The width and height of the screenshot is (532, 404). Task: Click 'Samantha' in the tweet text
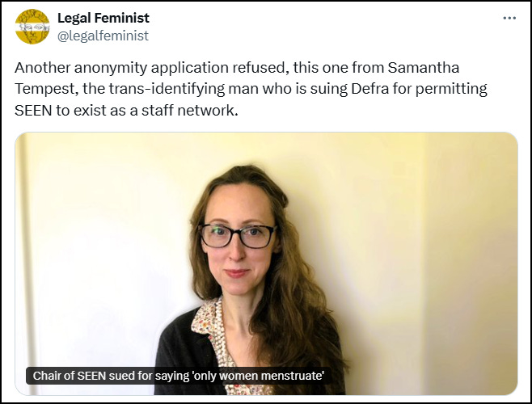[x=424, y=68]
